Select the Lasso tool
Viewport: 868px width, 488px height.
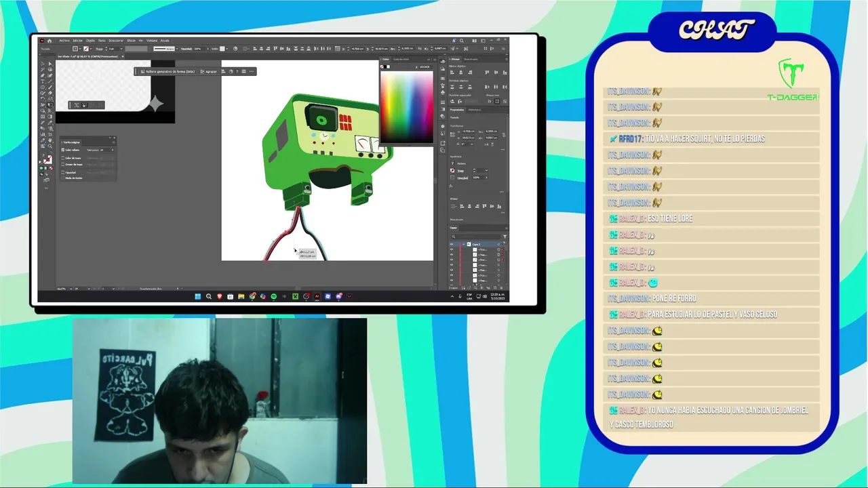50,70
